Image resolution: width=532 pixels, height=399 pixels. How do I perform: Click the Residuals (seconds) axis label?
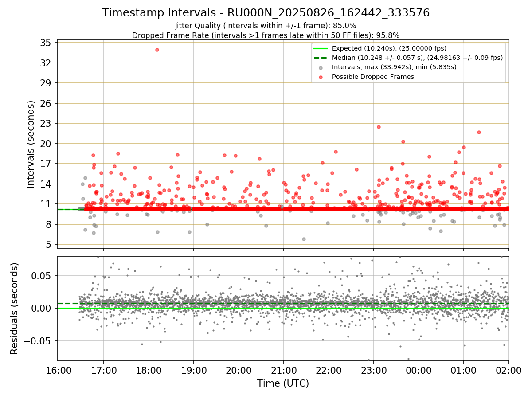[14, 309]
